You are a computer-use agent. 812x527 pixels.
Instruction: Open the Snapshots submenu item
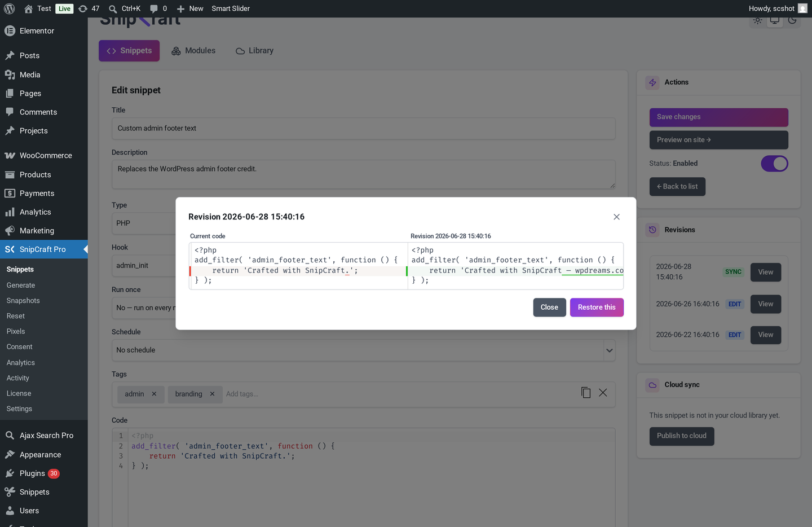click(23, 301)
